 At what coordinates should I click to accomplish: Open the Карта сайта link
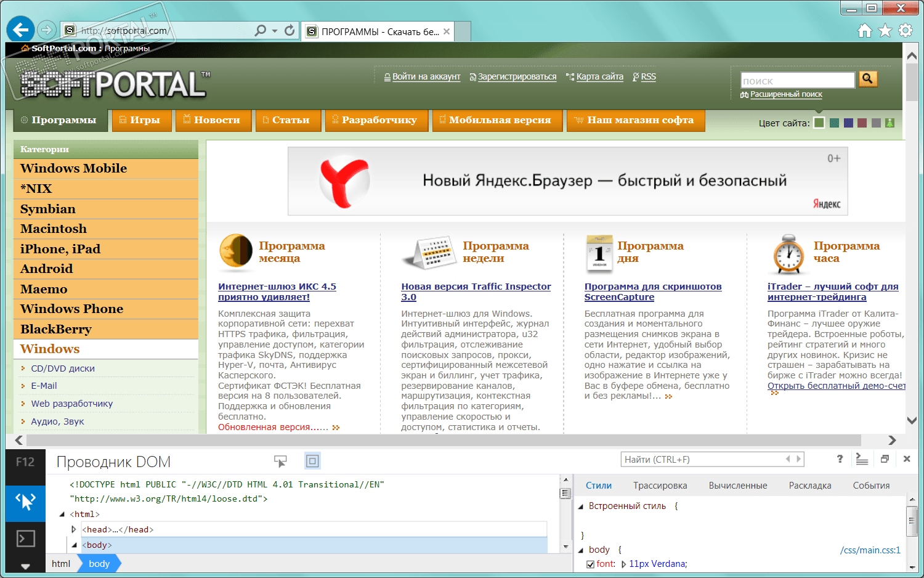click(600, 77)
